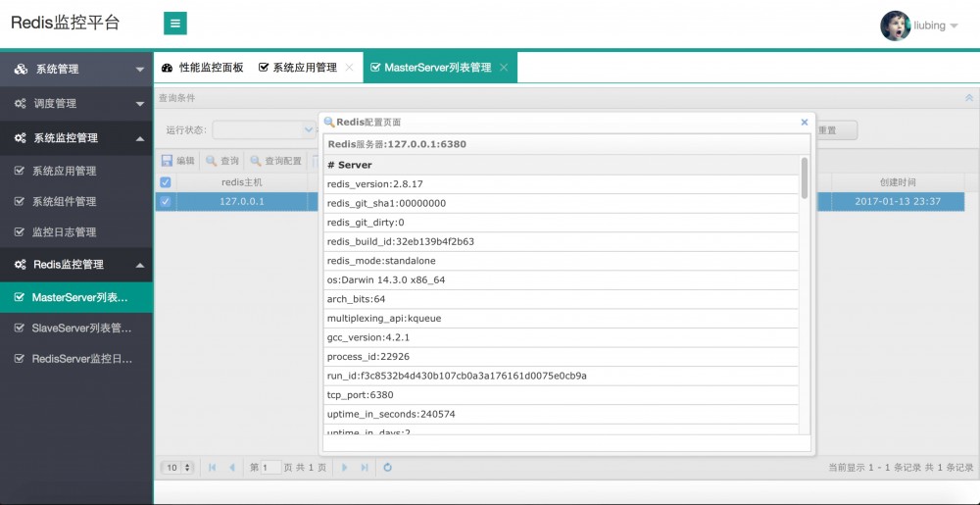
Task: Toggle the select-all checkbox in table header
Action: 166,182
